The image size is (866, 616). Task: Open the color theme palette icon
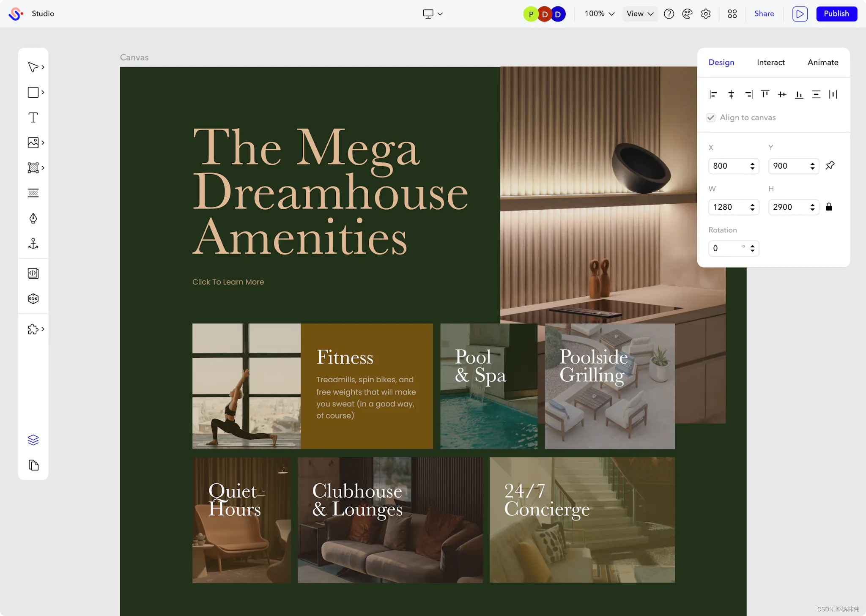pos(687,14)
